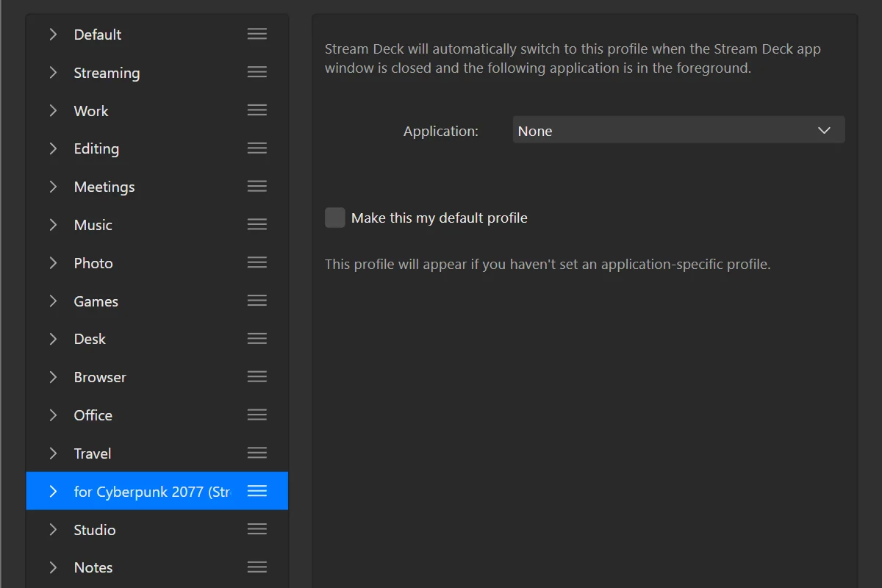Select the Default profile name
Screen dimensions: 882x588
pos(98,35)
